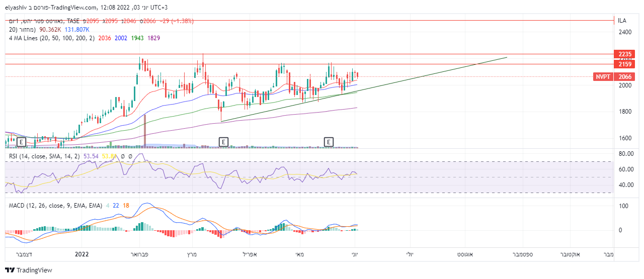Click the פברואר label on time axis
This screenshot has width=644, height=279.
click(139, 254)
